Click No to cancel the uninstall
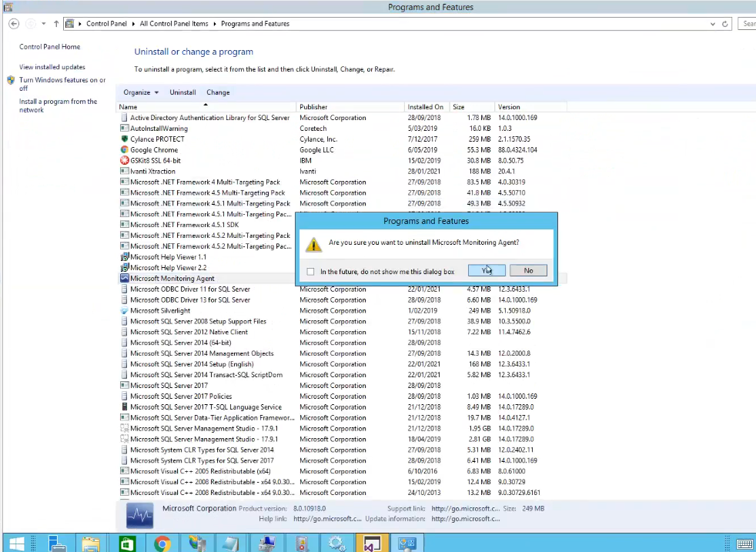Screen dimensions: 756x552 pos(528,270)
